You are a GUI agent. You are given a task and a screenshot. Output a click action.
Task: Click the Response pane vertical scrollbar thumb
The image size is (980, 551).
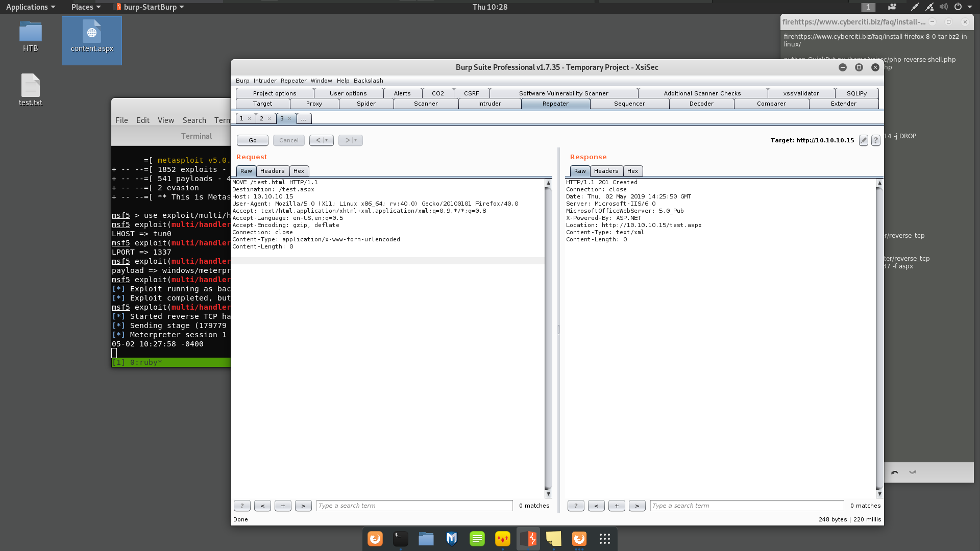click(879, 338)
